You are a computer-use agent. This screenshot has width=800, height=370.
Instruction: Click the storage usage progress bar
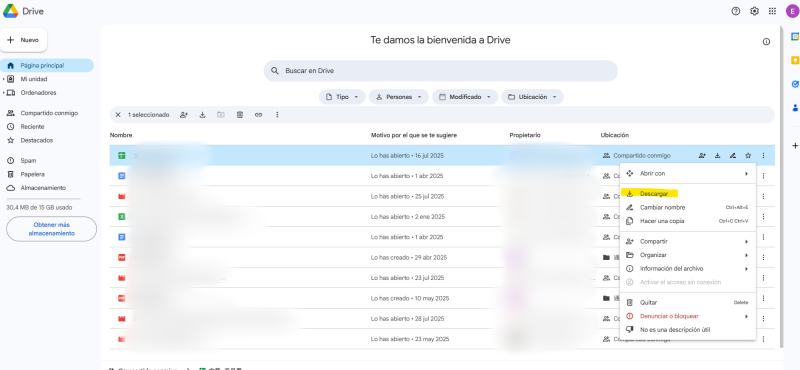click(x=43, y=199)
